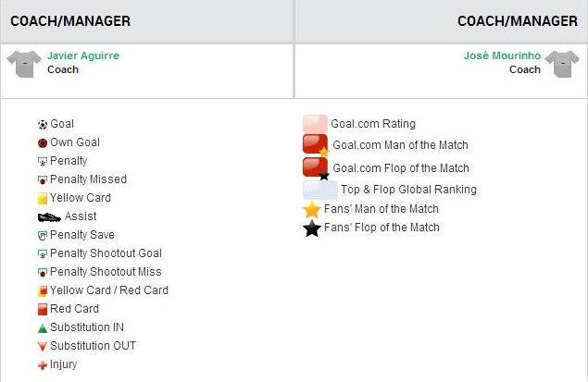
Task: Click the soccer ball Goal icon
Action: [43, 124]
